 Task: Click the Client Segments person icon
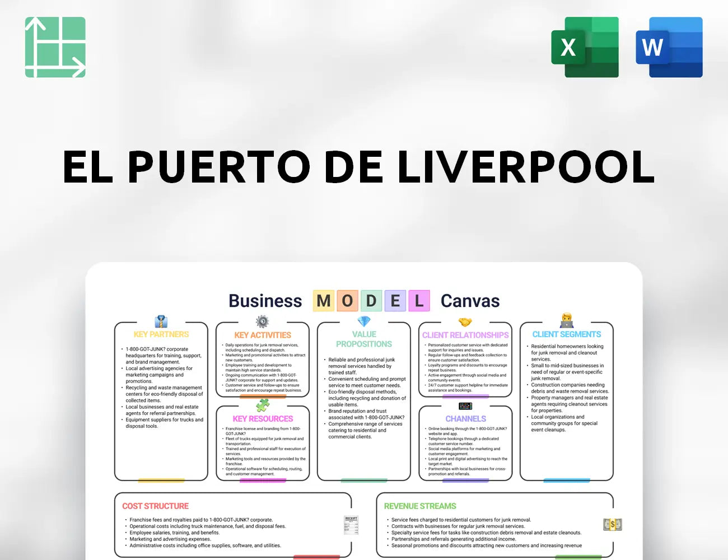567,321
